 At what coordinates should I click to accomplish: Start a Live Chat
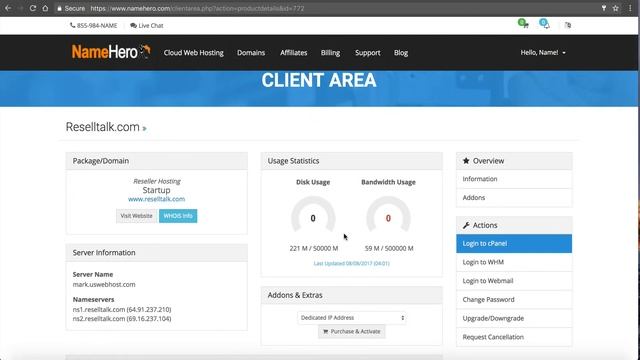147,25
